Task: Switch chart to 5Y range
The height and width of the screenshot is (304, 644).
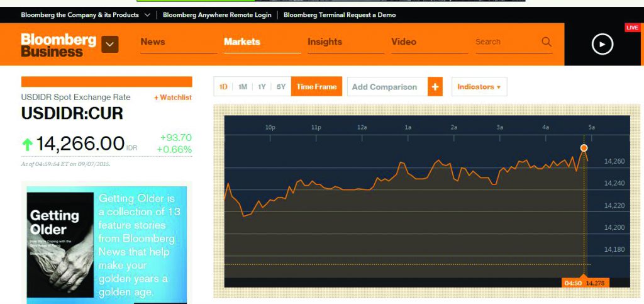Action: click(x=281, y=87)
